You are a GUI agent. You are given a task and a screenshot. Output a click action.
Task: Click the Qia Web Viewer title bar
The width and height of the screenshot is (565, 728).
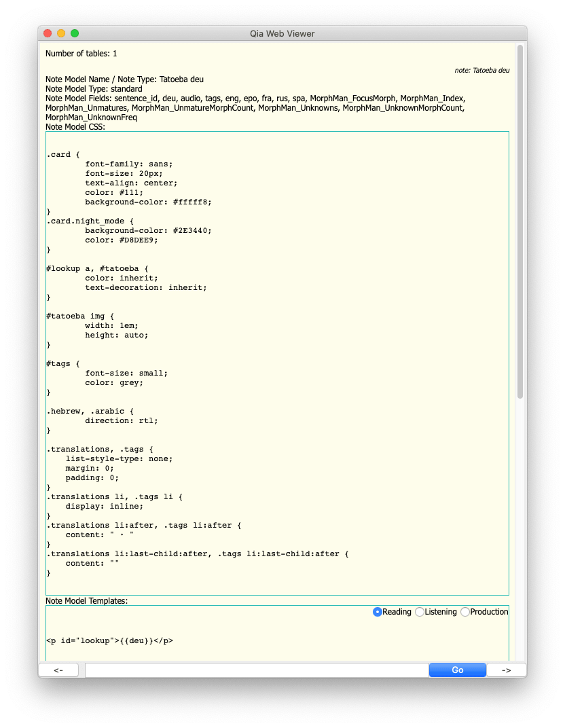point(282,33)
